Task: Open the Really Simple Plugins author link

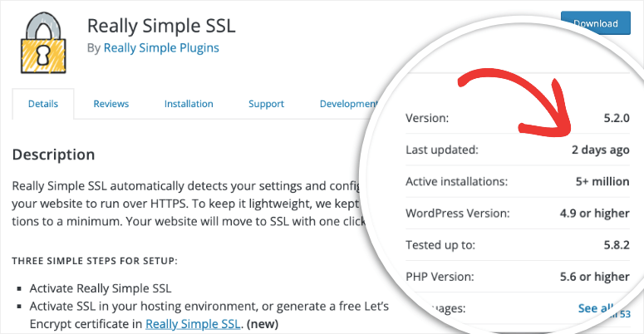Action: point(161,48)
